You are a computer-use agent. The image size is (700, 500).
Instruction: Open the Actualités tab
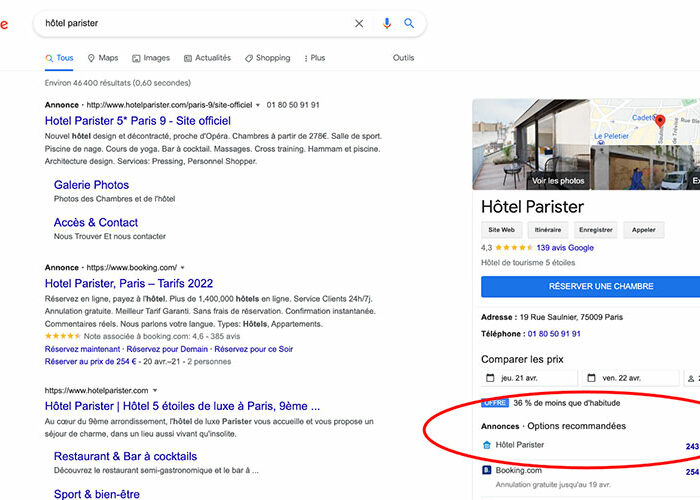[206, 58]
